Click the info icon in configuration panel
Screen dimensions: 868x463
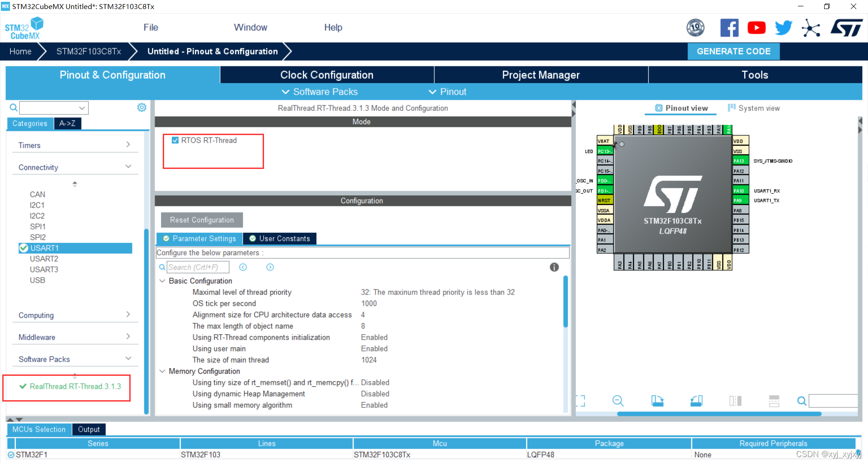click(554, 267)
